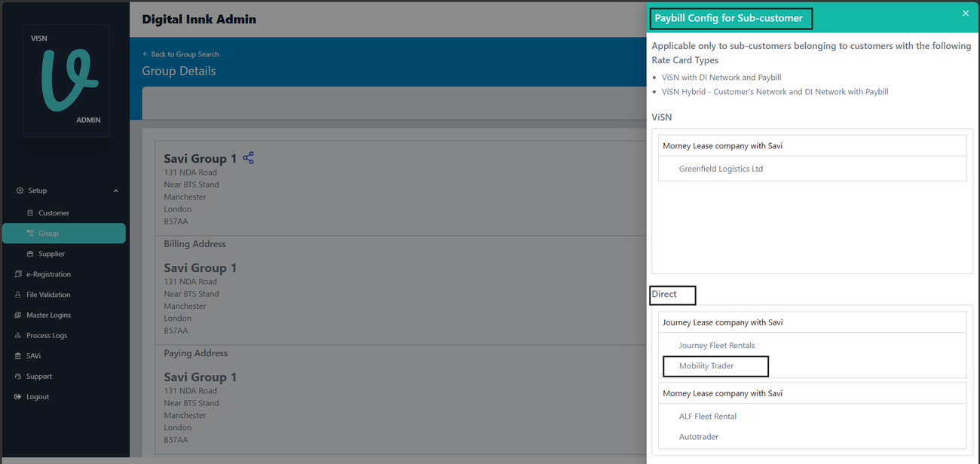This screenshot has height=464, width=980.
Task: Click the SAVi bank icon
Action: point(18,356)
